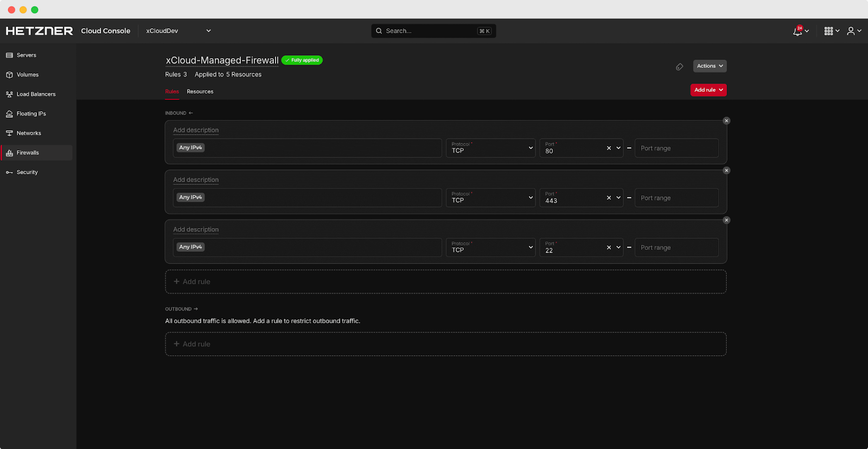The image size is (868, 449).
Task: Open the red Add rule dropdown
Action: 709,90
